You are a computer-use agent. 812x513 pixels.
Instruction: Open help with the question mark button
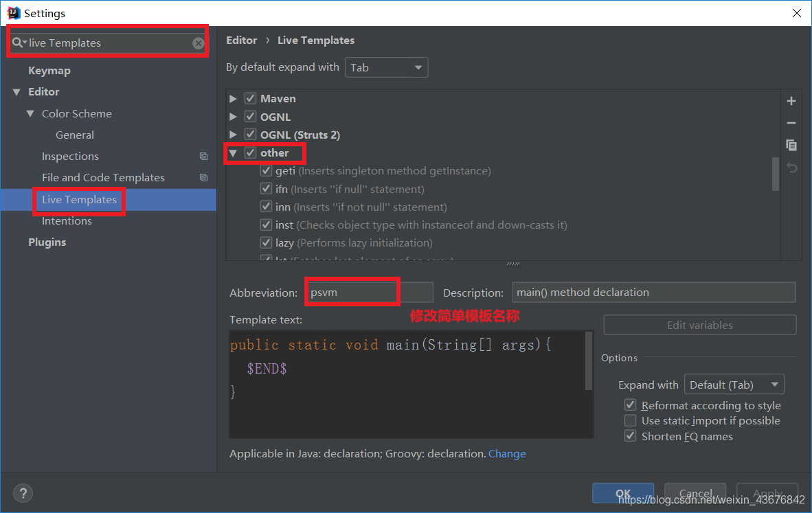23,493
